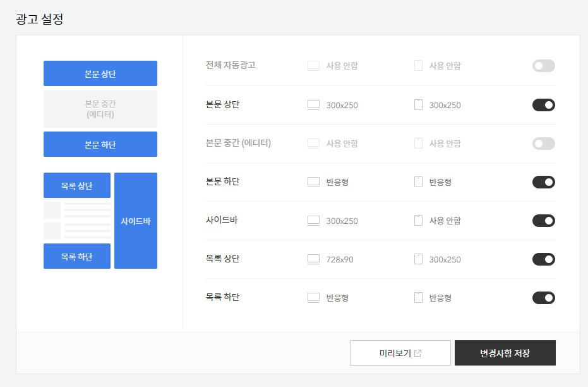Enable the 본문 중간 (에디터) toggle
588x387 pixels.
[543, 144]
